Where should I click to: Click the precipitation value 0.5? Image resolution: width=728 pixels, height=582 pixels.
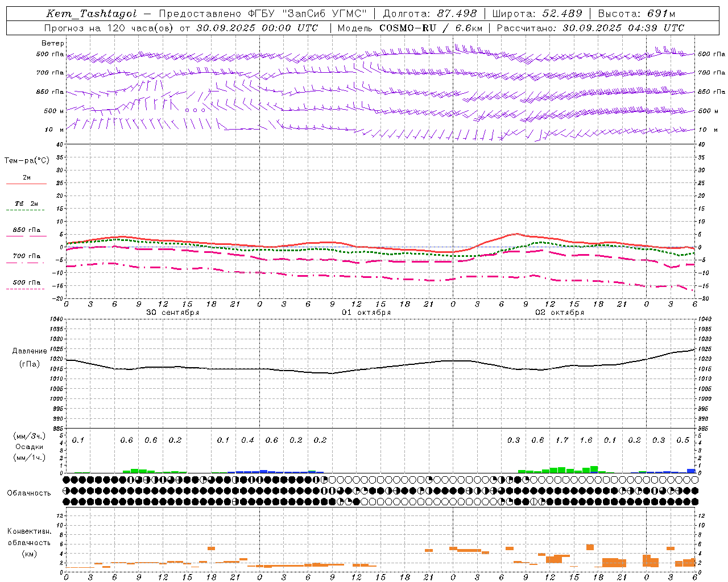point(683,440)
